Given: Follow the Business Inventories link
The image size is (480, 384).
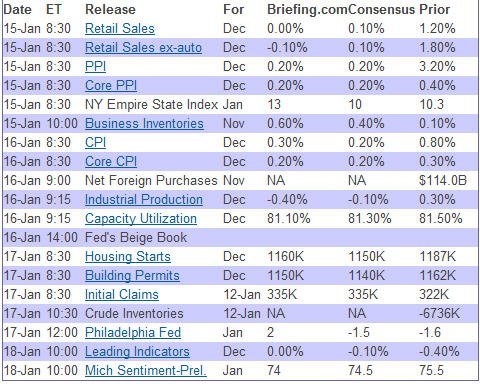Looking at the screenshot, I should click(x=144, y=124).
